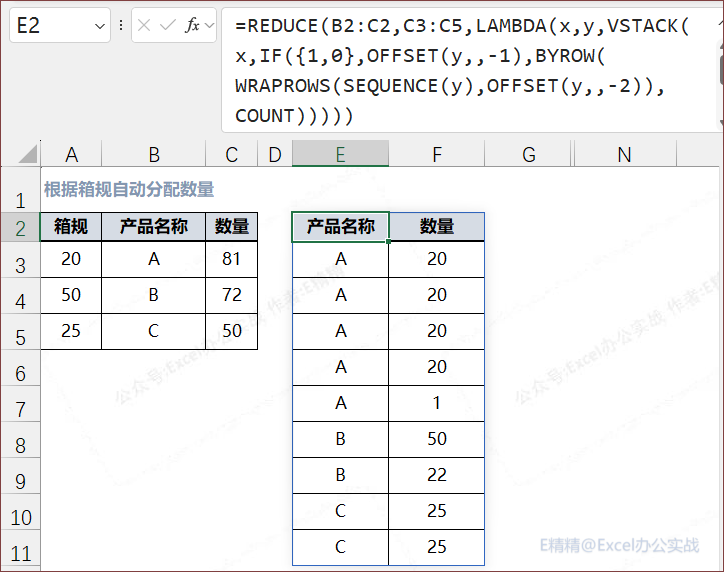This screenshot has width=724, height=572.
Task: Cancel formula entry with the X icon
Action: 144,25
